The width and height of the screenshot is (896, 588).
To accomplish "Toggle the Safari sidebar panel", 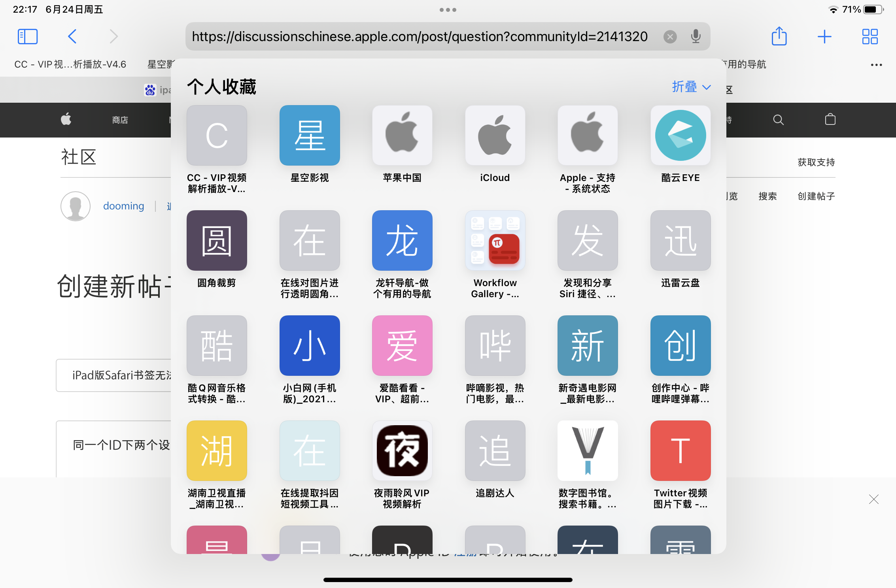I will pos(28,36).
